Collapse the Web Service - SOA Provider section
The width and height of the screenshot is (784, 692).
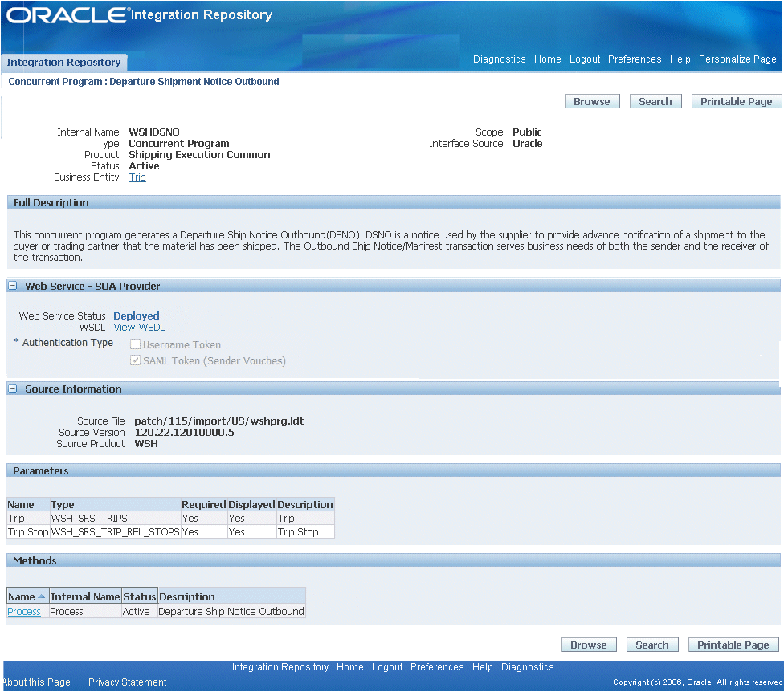pyautogui.click(x=13, y=286)
